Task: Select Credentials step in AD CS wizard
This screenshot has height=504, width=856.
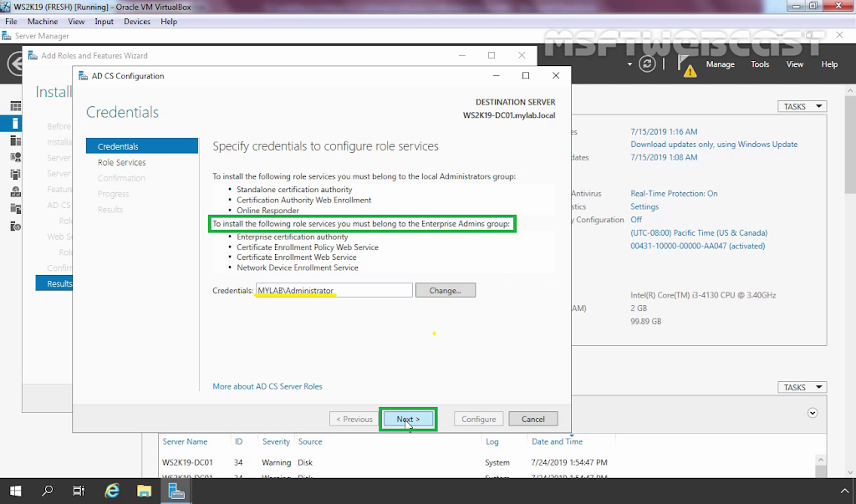Action: tap(142, 145)
